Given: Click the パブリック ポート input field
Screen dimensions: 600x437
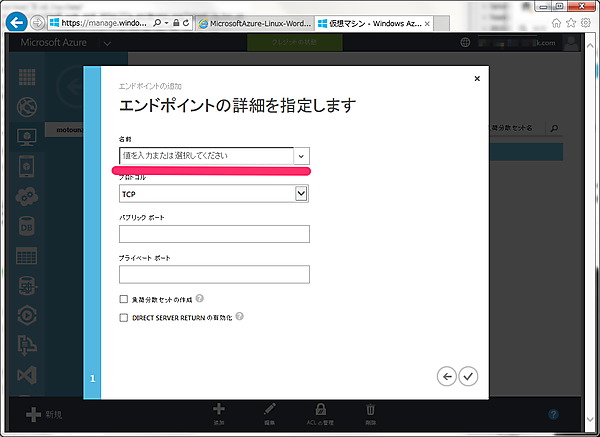Looking at the screenshot, I should coord(214,234).
